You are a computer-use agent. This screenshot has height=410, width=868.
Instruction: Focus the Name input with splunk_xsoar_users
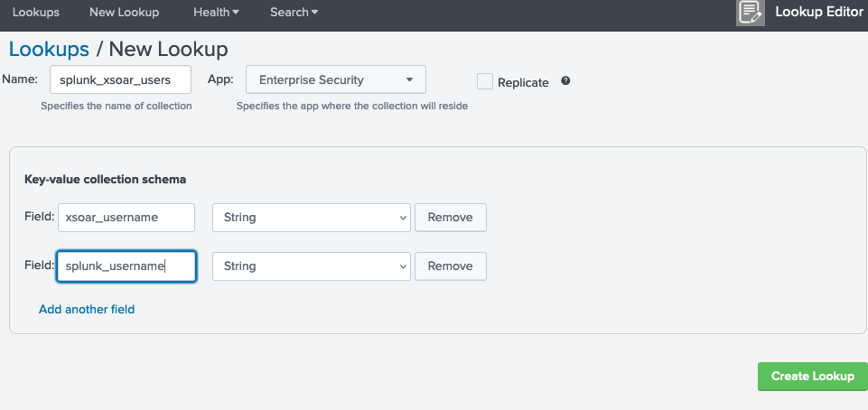pyautogui.click(x=120, y=79)
